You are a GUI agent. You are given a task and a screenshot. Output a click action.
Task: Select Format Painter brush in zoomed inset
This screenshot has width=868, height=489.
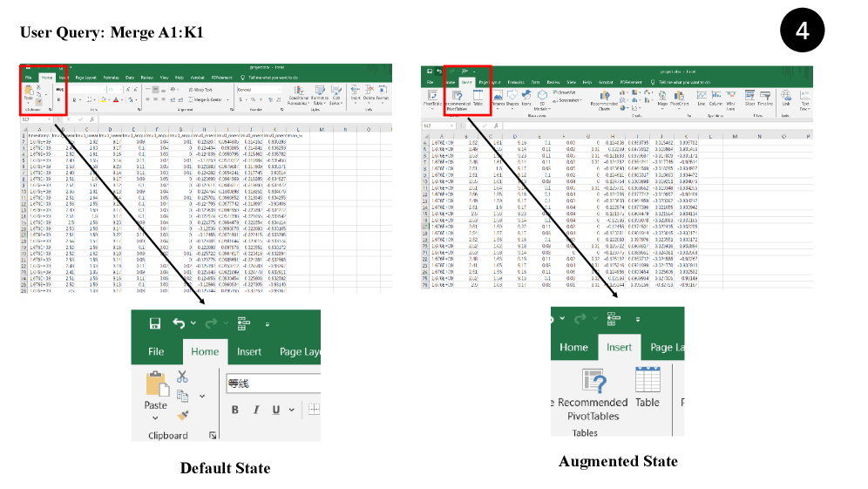pos(183,415)
